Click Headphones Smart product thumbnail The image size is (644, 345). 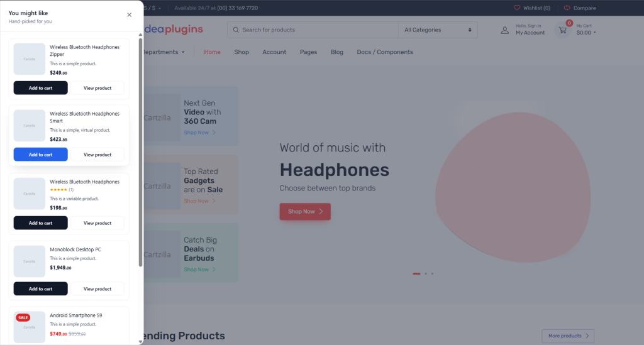[30, 126]
